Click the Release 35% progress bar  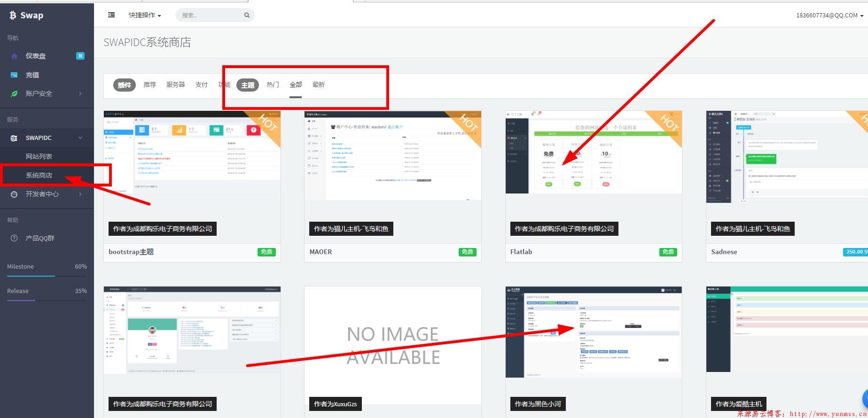[x=47, y=301]
